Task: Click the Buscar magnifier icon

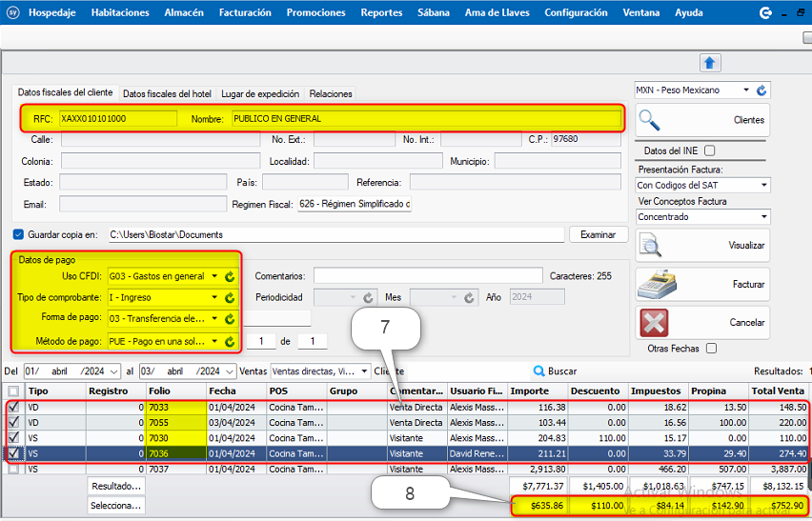Action: tap(539, 371)
